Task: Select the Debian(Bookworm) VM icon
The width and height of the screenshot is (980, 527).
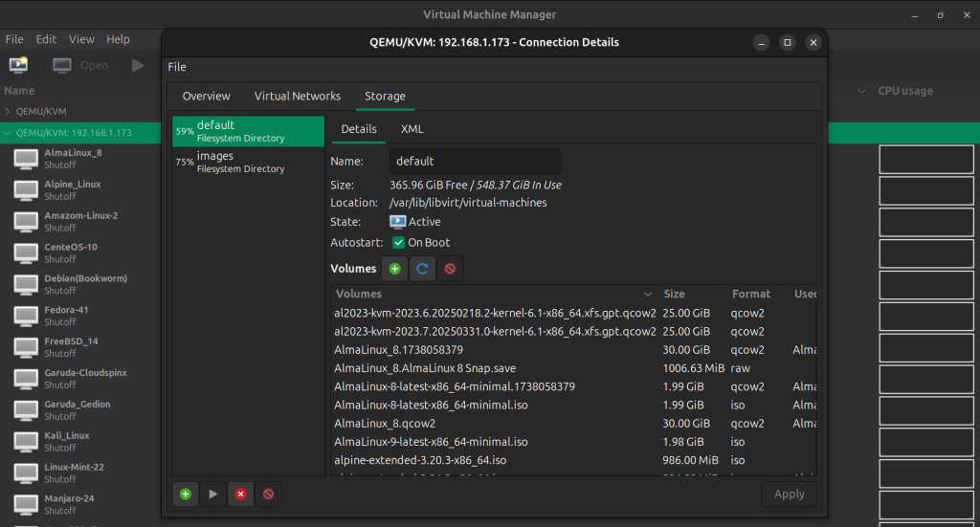Action: coord(26,284)
